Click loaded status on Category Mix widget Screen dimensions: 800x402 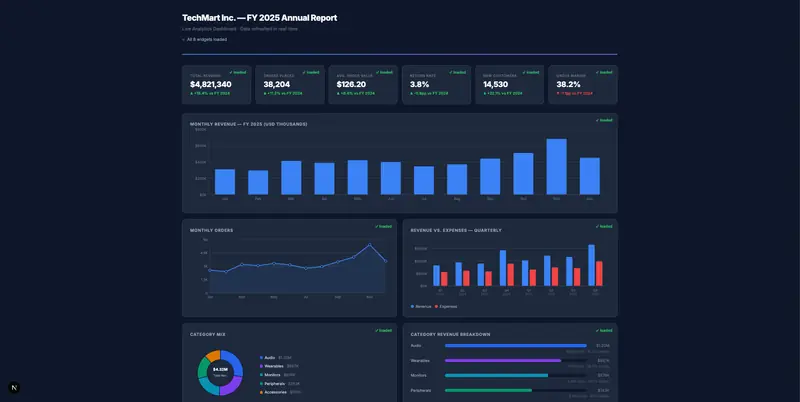tap(384, 331)
